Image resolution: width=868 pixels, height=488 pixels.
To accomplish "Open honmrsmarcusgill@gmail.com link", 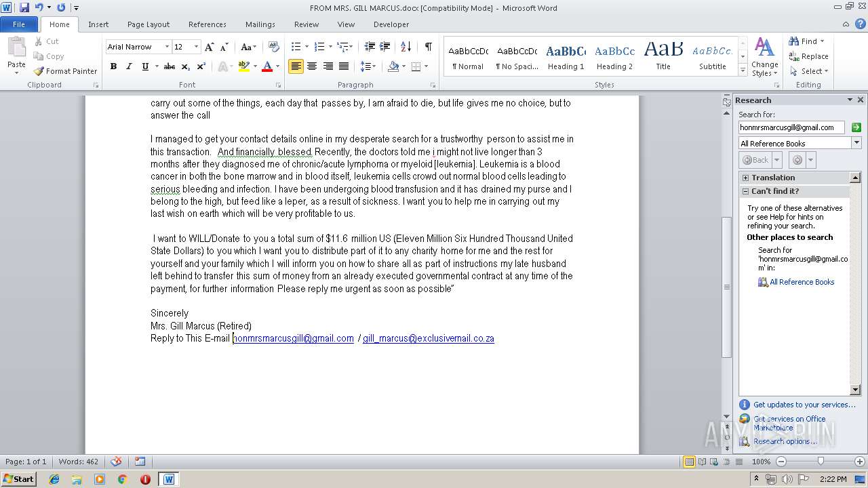I will point(294,338).
